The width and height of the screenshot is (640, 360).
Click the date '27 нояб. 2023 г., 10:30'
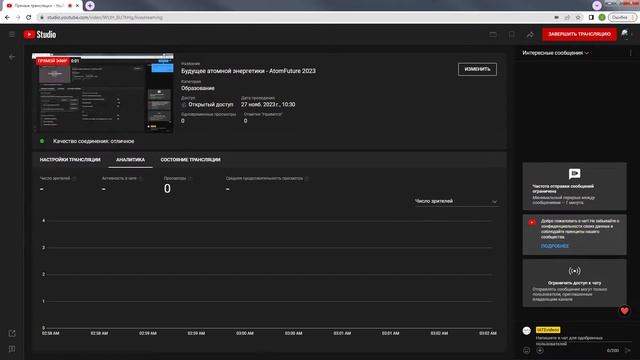click(268, 104)
